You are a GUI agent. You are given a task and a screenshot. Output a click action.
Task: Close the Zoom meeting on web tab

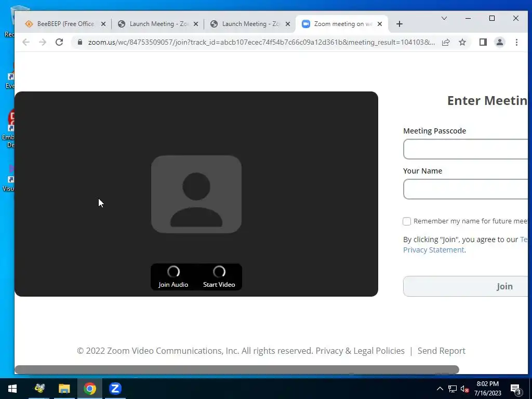[380, 24]
